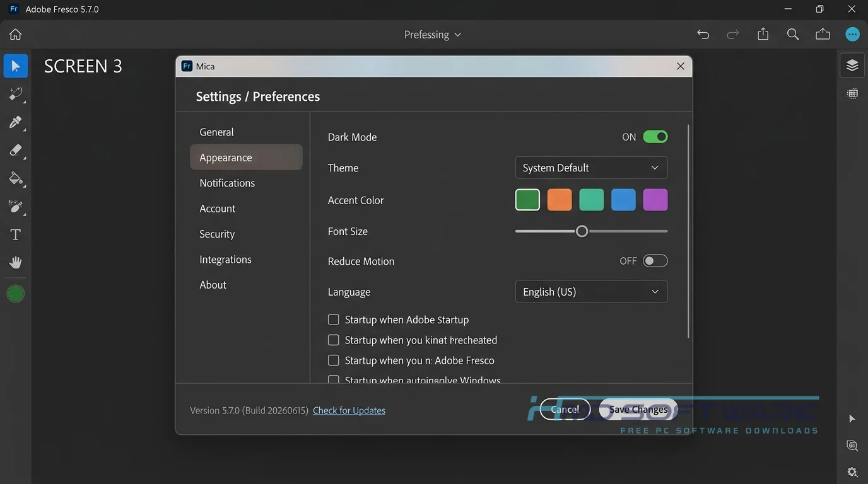The width and height of the screenshot is (868, 484).
Task: Click the Settings / Preferences heading
Action: click(258, 96)
